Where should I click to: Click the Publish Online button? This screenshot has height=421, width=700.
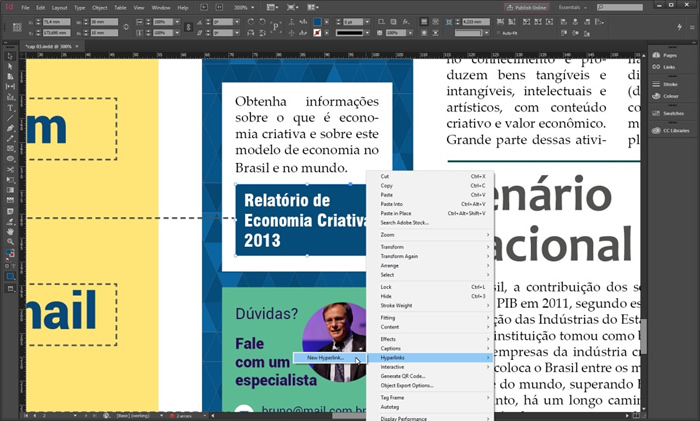click(525, 7)
